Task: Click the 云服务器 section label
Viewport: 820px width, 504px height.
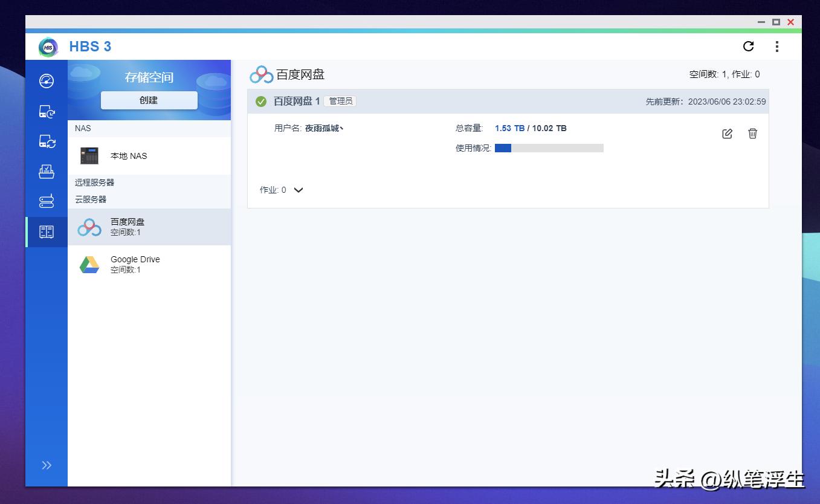Action: pyautogui.click(x=91, y=199)
